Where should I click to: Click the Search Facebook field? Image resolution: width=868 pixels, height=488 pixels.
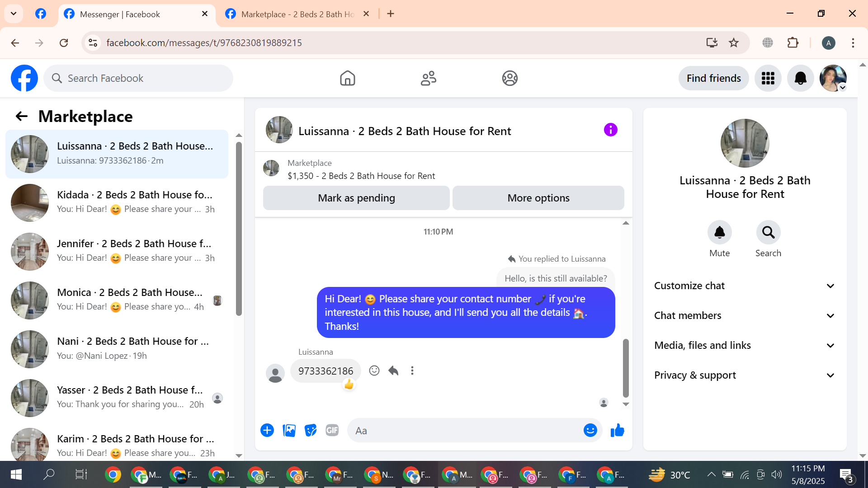pos(138,78)
